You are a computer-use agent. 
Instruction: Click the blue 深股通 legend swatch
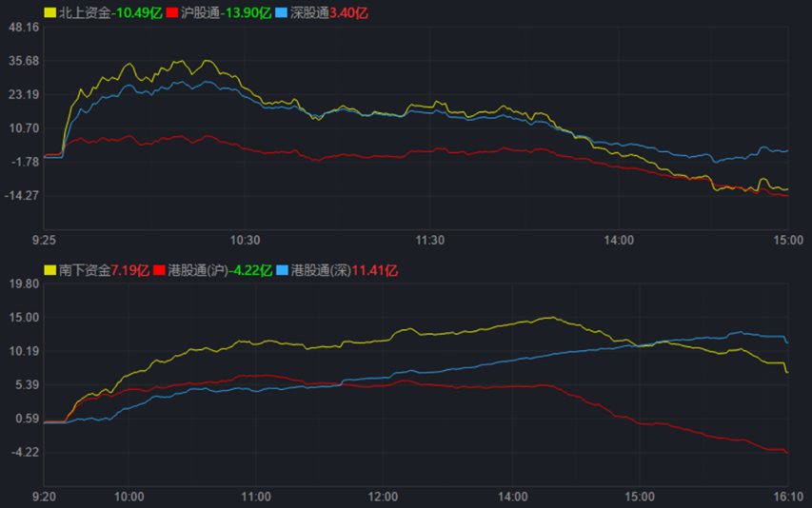click(x=281, y=13)
